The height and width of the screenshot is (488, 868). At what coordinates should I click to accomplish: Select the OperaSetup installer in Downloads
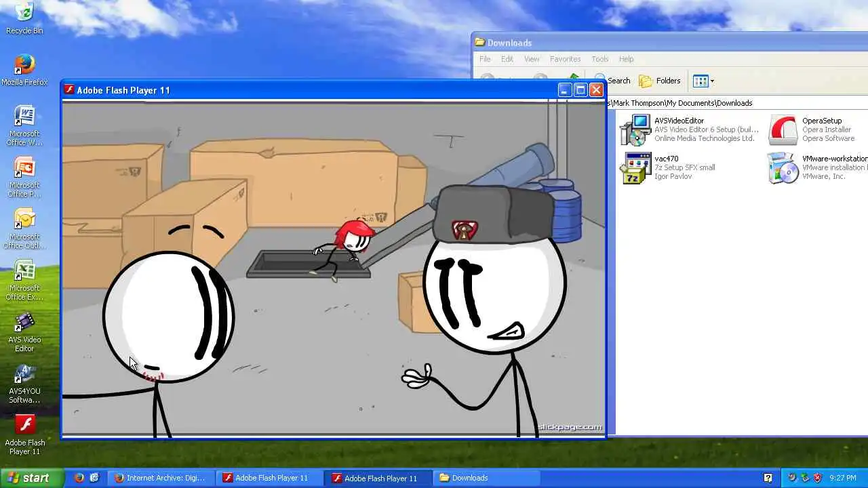(812, 129)
